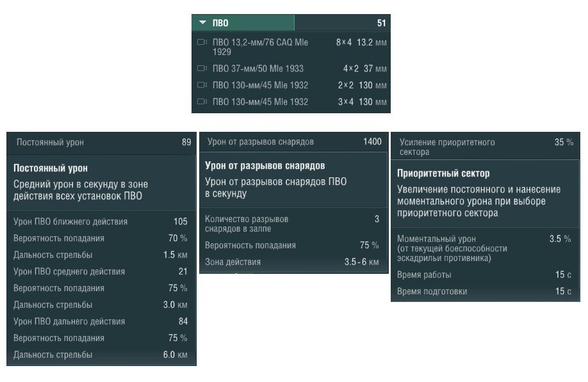The width and height of the screenshot is (588, 382).
Task: Click camera icon beside ПВО 37-мм/50 Mle 1933
Action: pyautogui.click(x=202, y=68)
